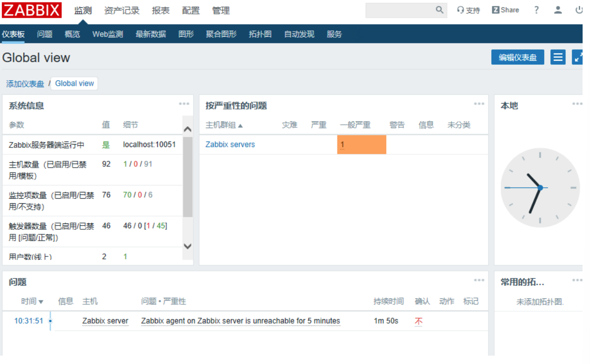
Task: Click the item count value 76
Action: click(x=107, y=195)
